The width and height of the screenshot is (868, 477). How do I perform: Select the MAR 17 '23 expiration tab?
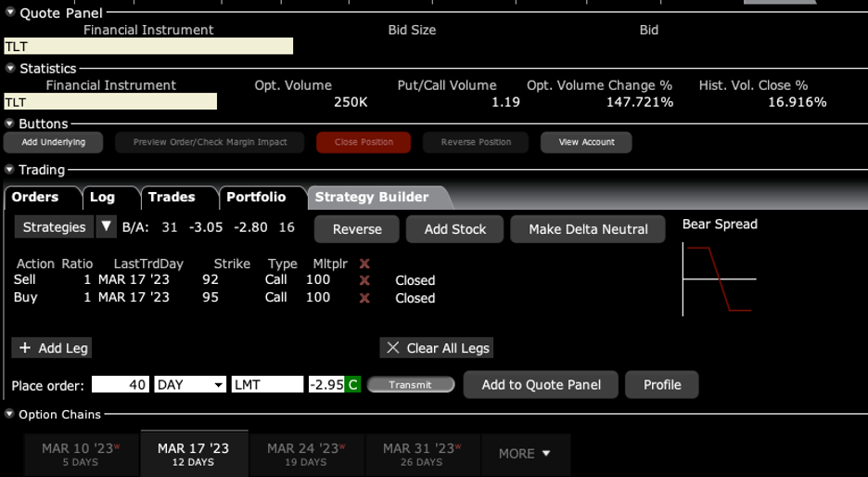click(x=194, y=454)
